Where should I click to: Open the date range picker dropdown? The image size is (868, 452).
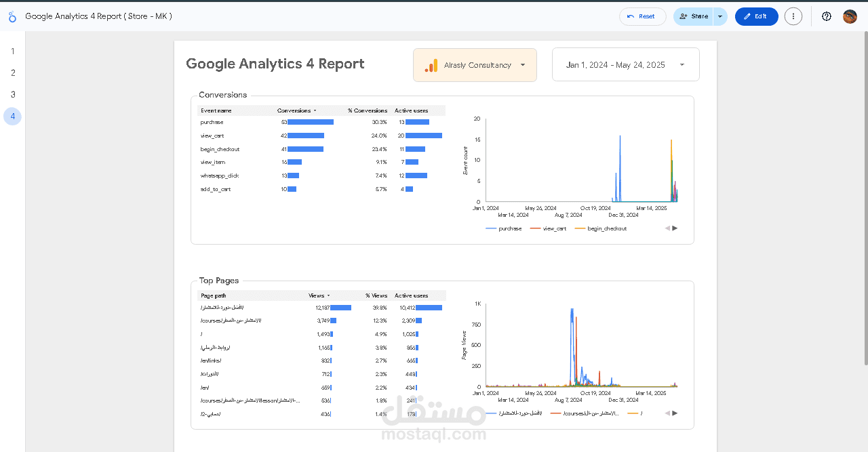point(682,65)
